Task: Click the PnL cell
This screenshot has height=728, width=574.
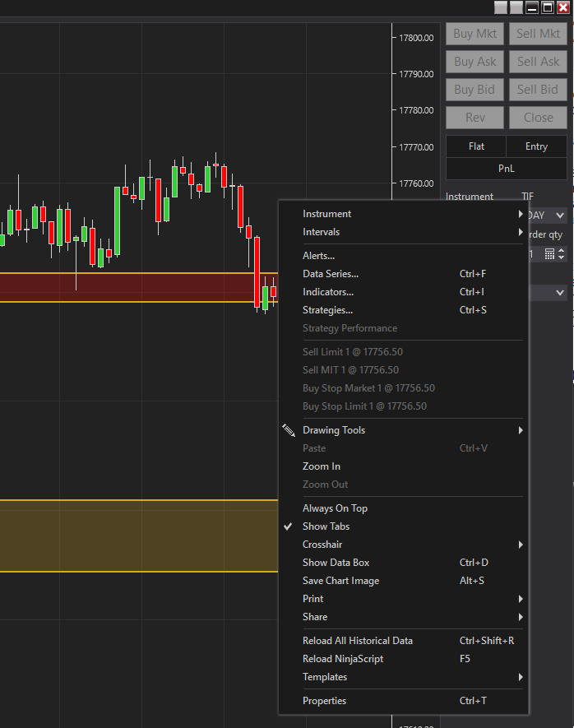Action: coord(507,169)
